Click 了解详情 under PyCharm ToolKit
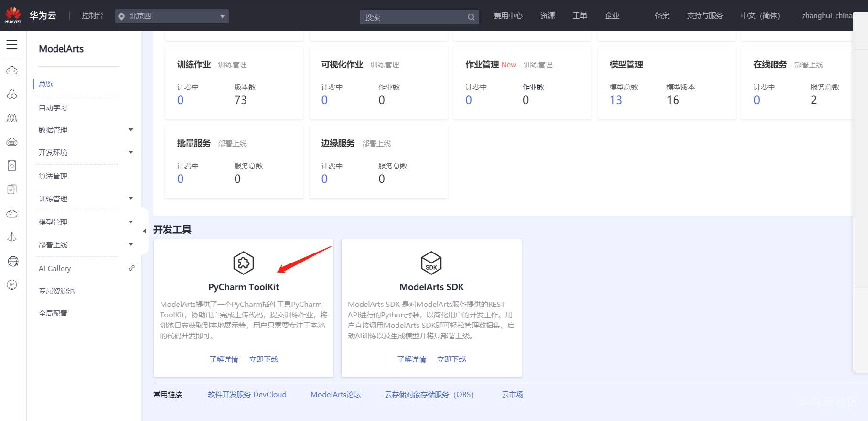868x421 pixels. pos(224,359)
